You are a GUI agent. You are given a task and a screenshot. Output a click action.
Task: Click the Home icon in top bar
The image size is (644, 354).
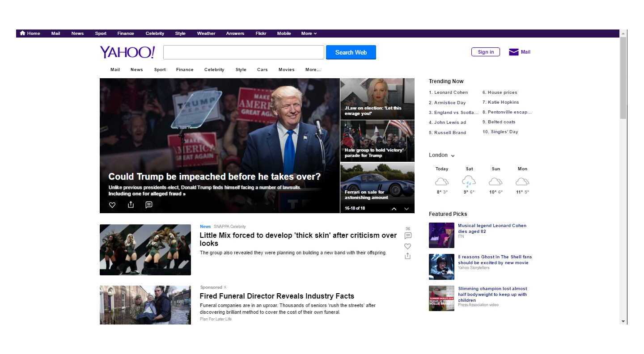click(x=22, y=33)
